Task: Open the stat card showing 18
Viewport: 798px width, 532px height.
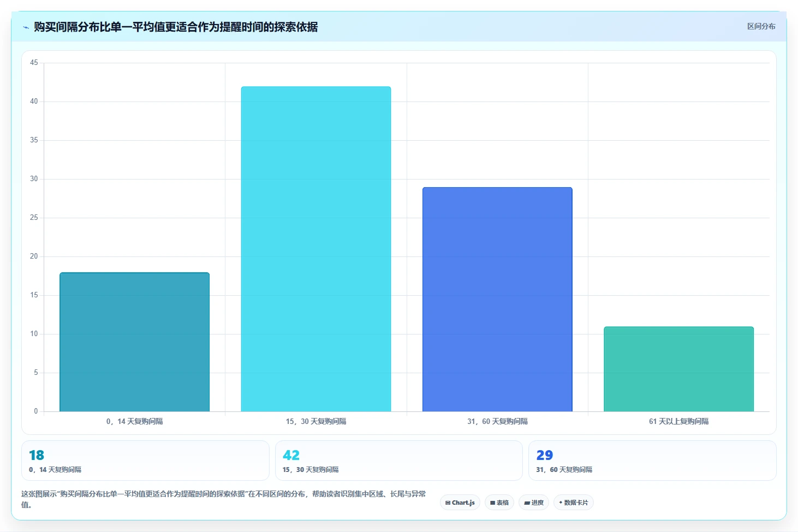Action: [x=145, y=461]
